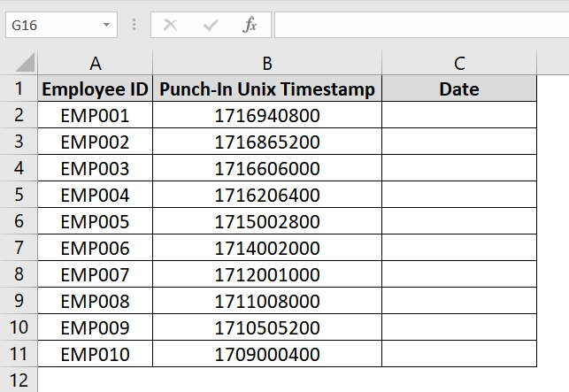Select timestamp cell 1710505200

(267, 327)
